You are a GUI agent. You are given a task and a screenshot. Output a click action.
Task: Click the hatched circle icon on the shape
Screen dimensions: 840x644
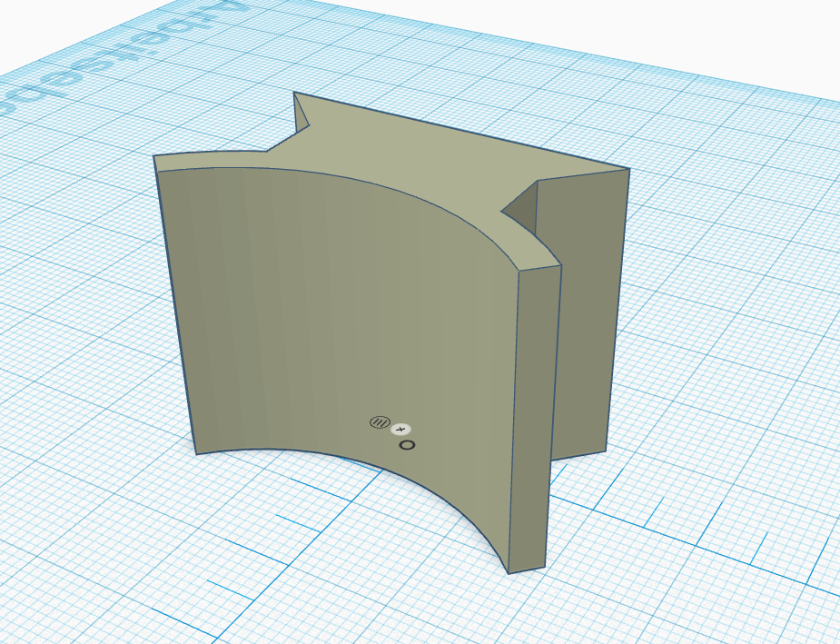coord(380,422)
